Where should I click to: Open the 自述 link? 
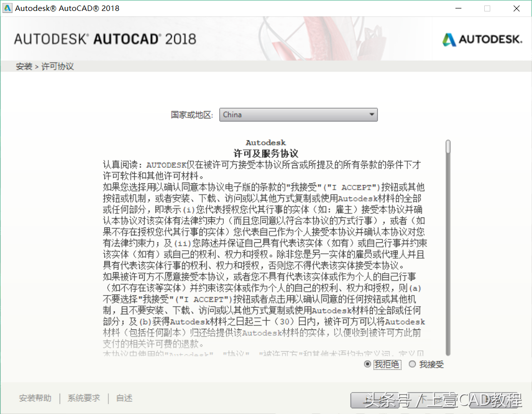pos(124,398)
